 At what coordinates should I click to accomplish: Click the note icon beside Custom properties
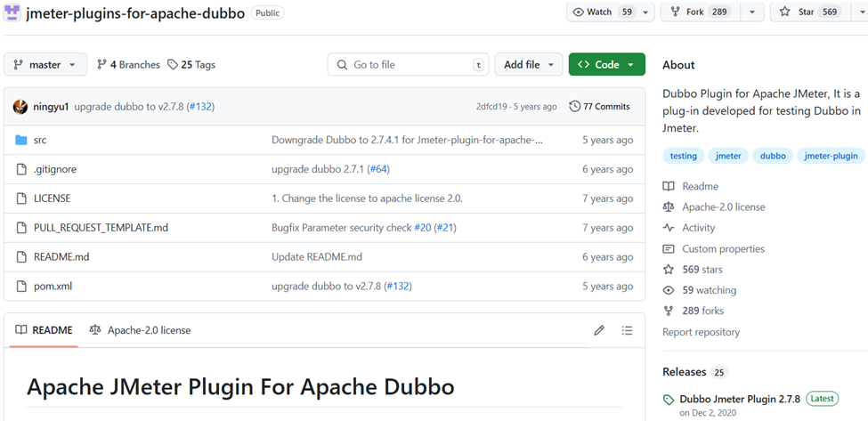pos(669,249)
